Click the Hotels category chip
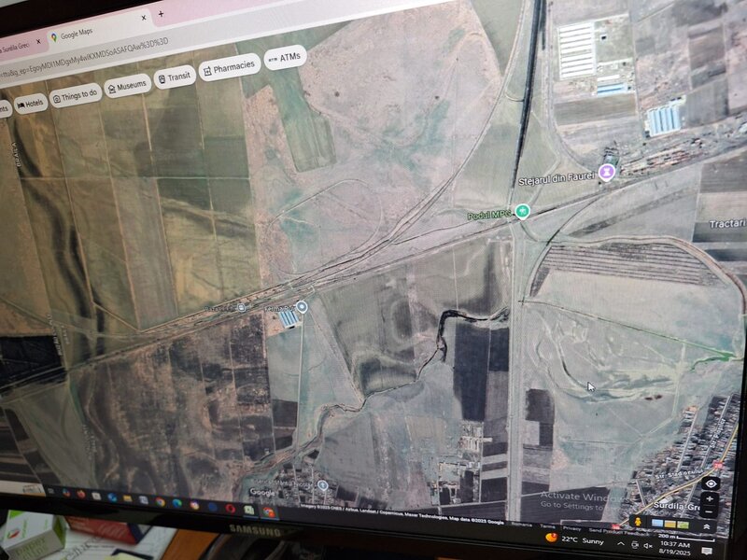Viewport: 747px width, 560px height. click(31, 103)
